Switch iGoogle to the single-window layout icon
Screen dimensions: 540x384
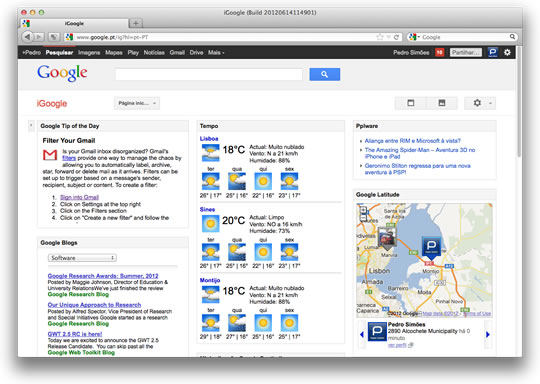[x=411, y=103]
